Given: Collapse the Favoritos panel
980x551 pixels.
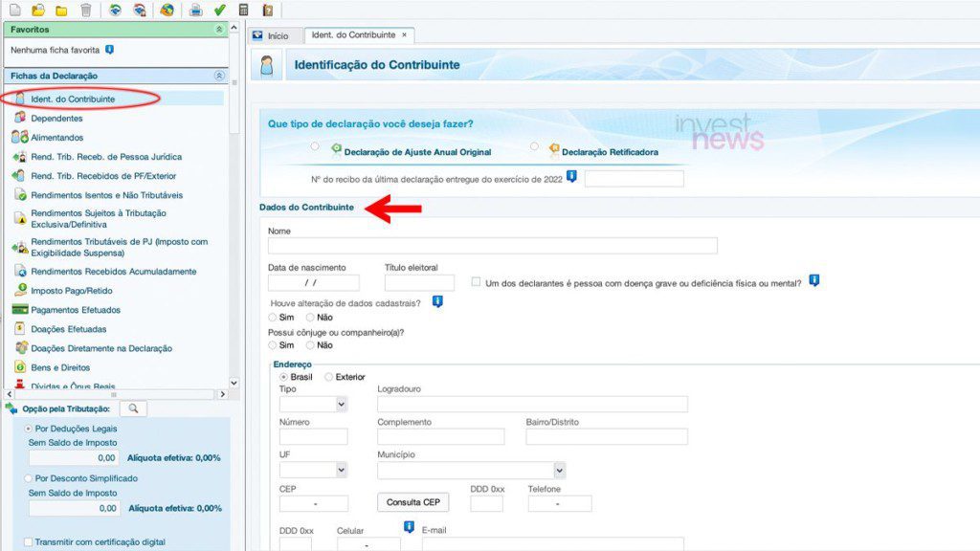Looking at the screenshot, I should (219, 29).
